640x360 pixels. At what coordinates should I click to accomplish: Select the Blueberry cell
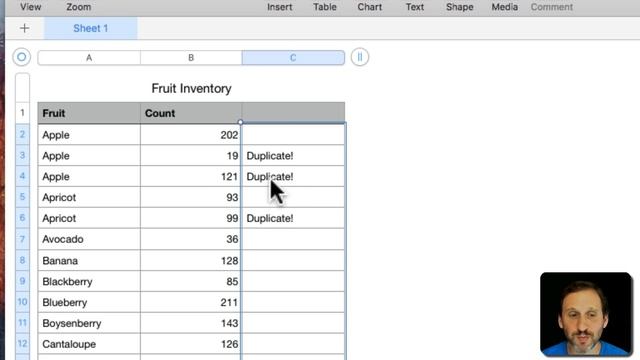(x=89, y=302)
